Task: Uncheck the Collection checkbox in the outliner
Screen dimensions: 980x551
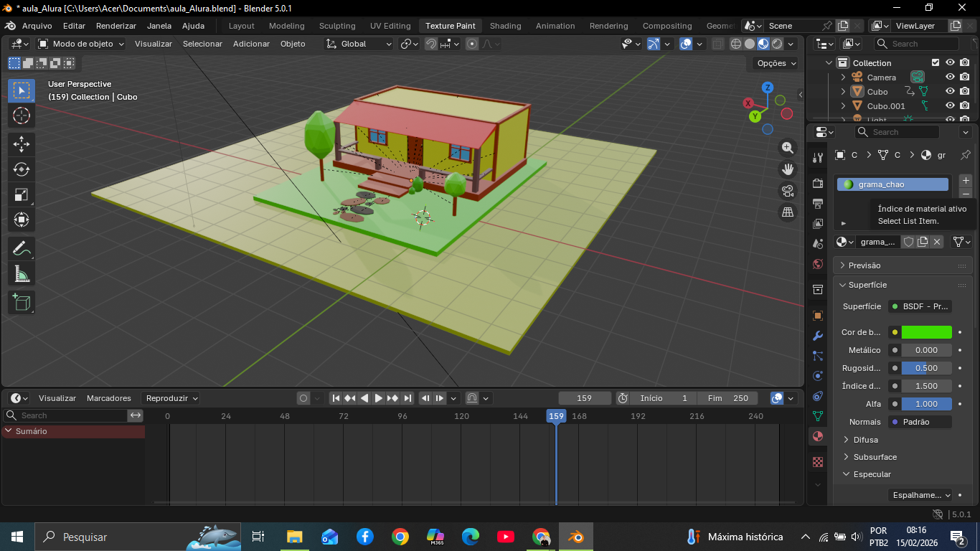Action: tap(935, 62)
